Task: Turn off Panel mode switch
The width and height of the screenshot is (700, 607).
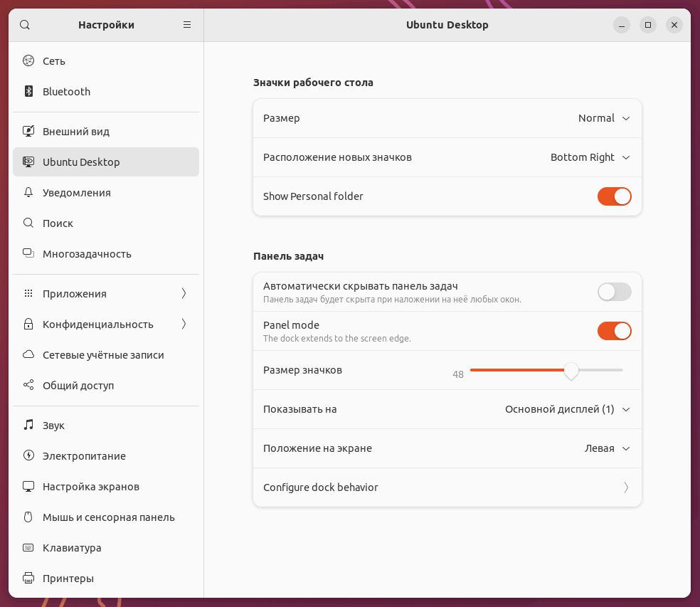Action: tap(614, 331)
